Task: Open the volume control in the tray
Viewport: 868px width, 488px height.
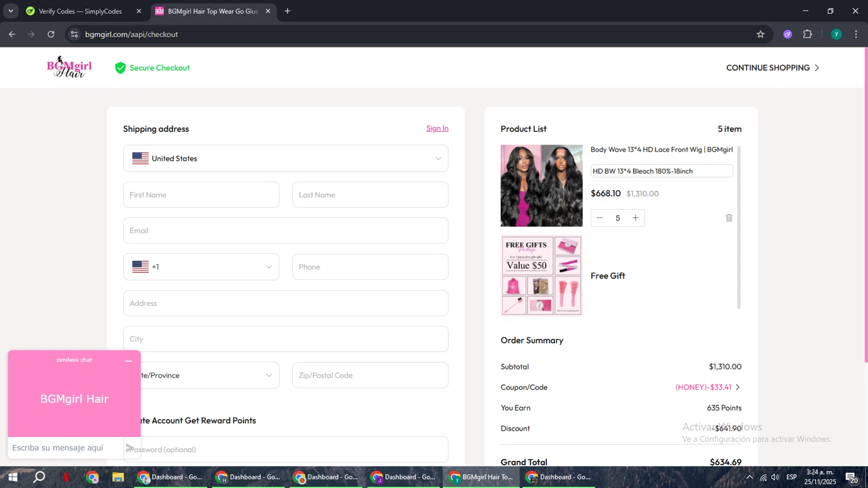Action: pos(775,477)
